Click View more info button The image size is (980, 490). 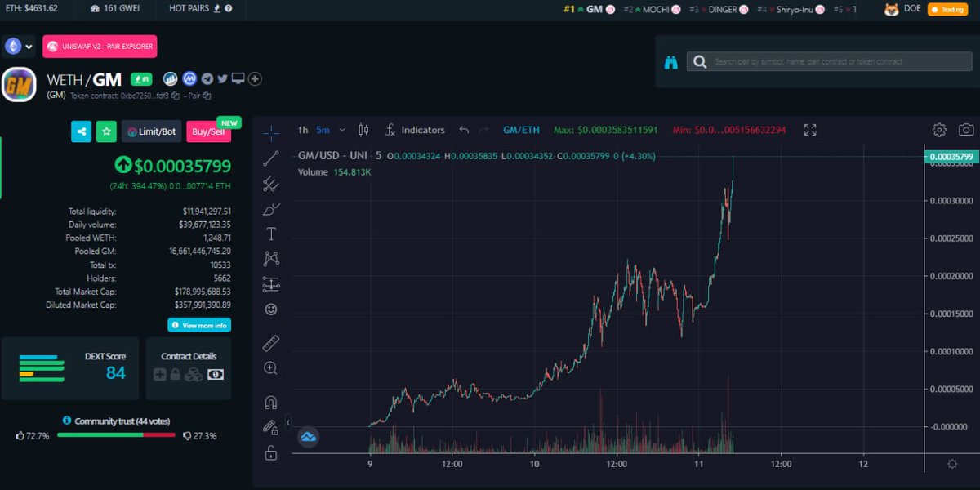pyautogui.click(x=199, y=325)
